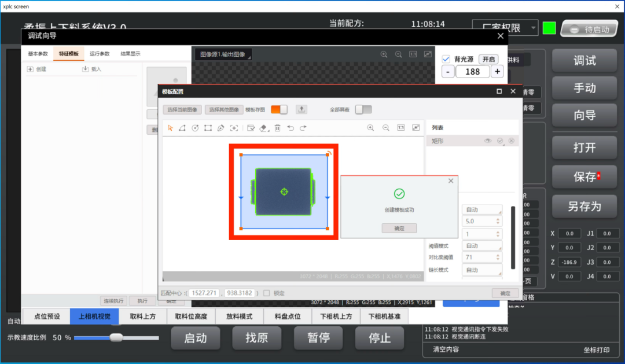Zoom in on the template canvas
Image resolution: width=625 pixels, height=364 pixels.
click(x=370, y=127)
